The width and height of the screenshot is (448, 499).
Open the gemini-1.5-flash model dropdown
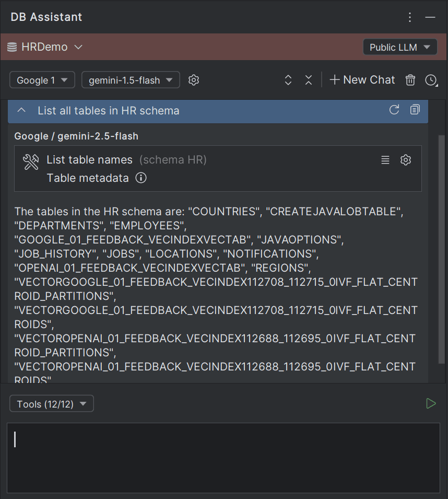(x=131, y=80)
